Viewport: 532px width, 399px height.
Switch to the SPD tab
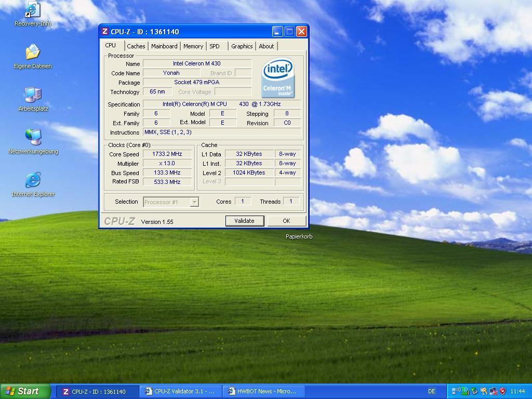pyautogui.click(x=215, y=46)
